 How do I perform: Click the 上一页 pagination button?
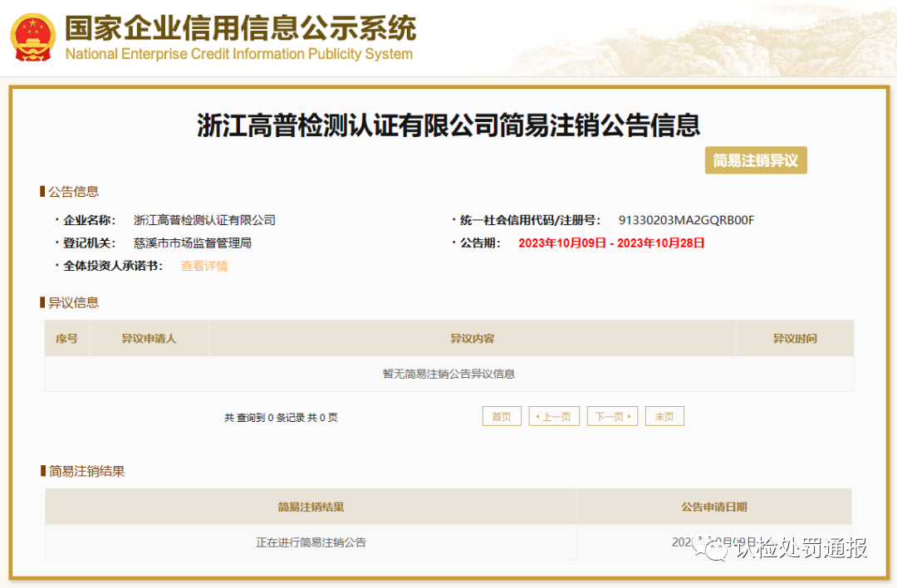click(x=554, y=416)
